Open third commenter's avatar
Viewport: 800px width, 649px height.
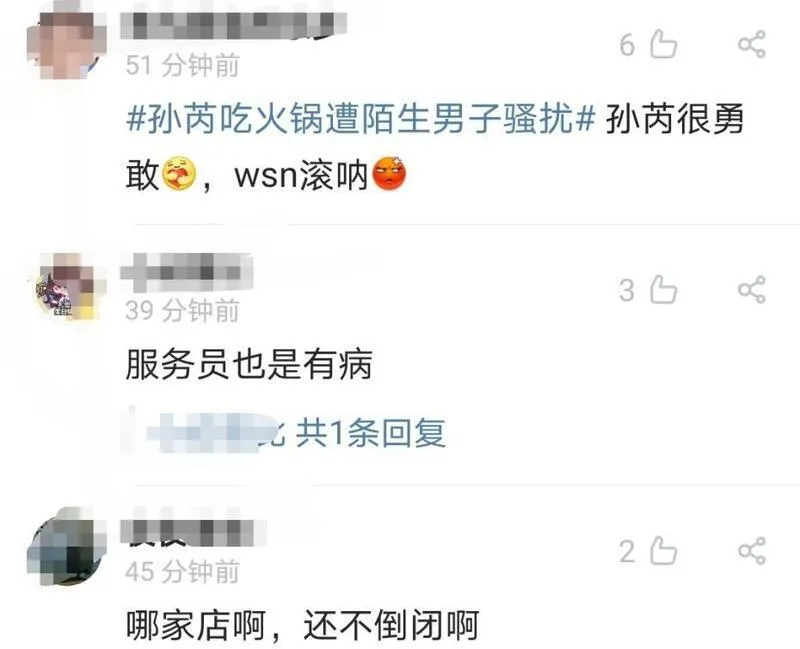67,547
